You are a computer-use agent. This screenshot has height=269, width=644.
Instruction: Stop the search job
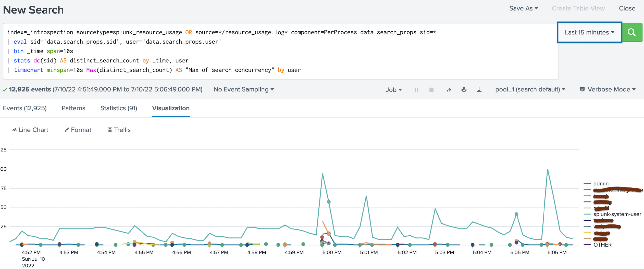click(431, 89)
